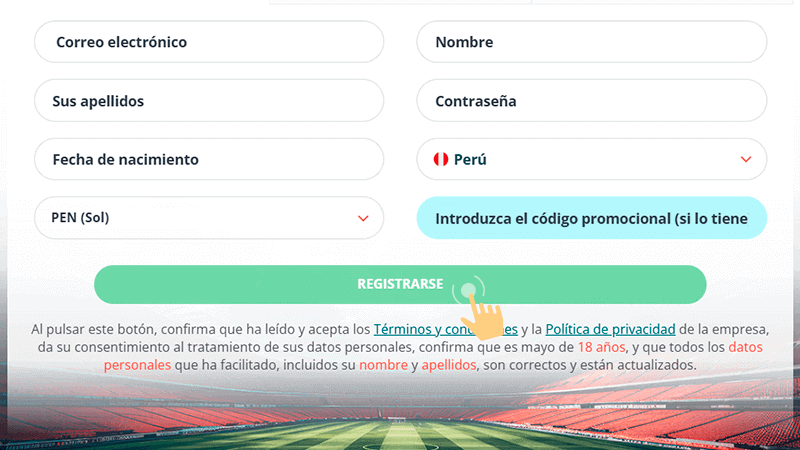Click the red "18 años" text
Viewport: 800px width, 450px height.
601,347
